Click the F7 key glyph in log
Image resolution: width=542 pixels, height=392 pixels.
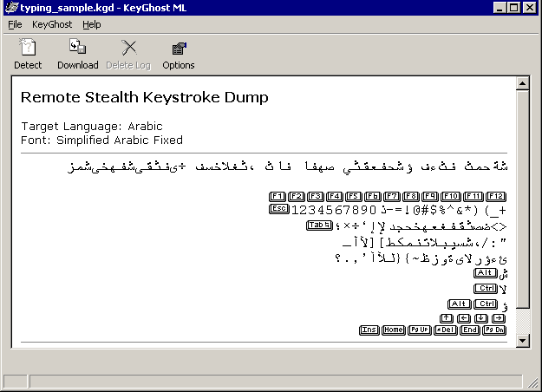click(x=392, y=197)
